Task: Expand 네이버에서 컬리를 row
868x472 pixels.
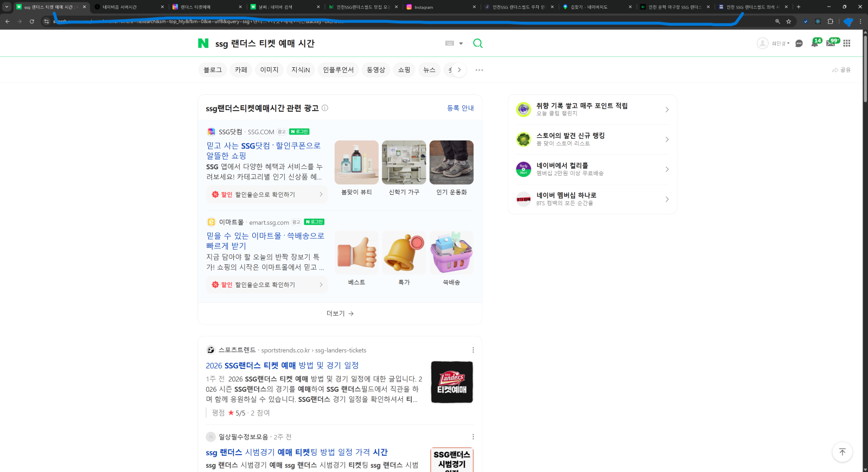Action: pyautogui.click(x=592, y=169)
